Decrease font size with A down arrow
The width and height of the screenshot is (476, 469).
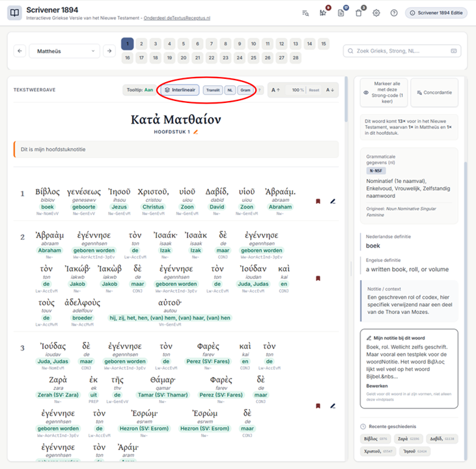pyautogui.click(x=330, y=90)
